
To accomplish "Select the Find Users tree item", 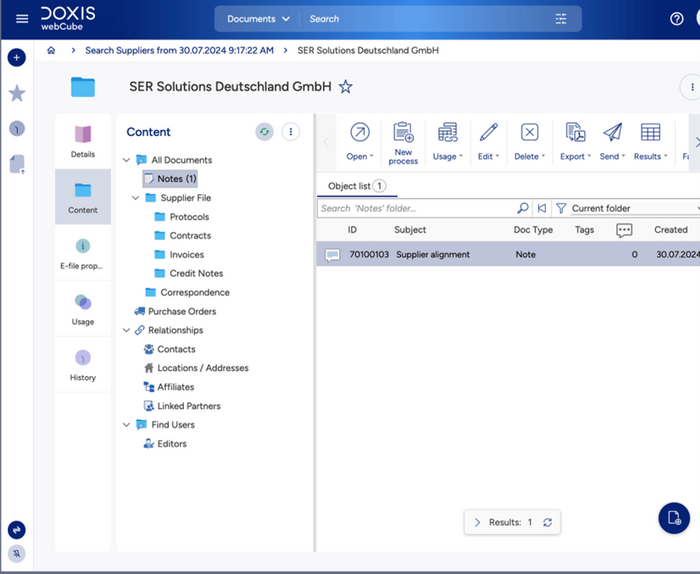I will click(165, 424).
